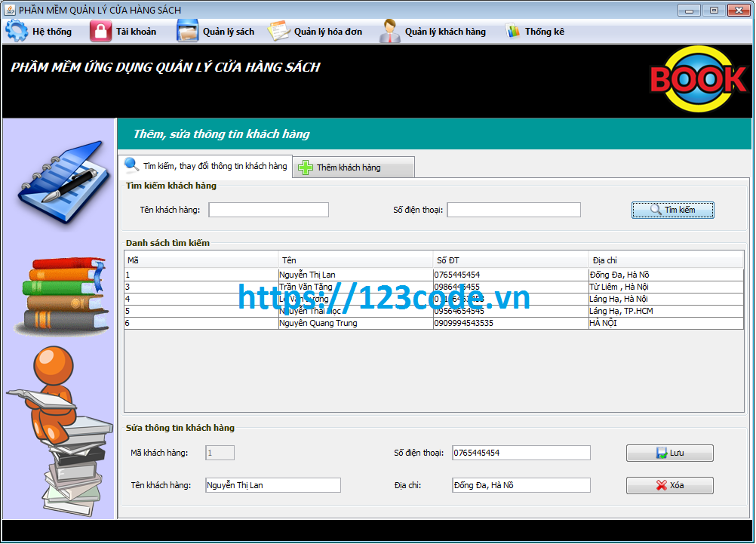Select the Quản lý sách book icon
The height and width of the screenshot is (544, 756).
pos(188,30)
